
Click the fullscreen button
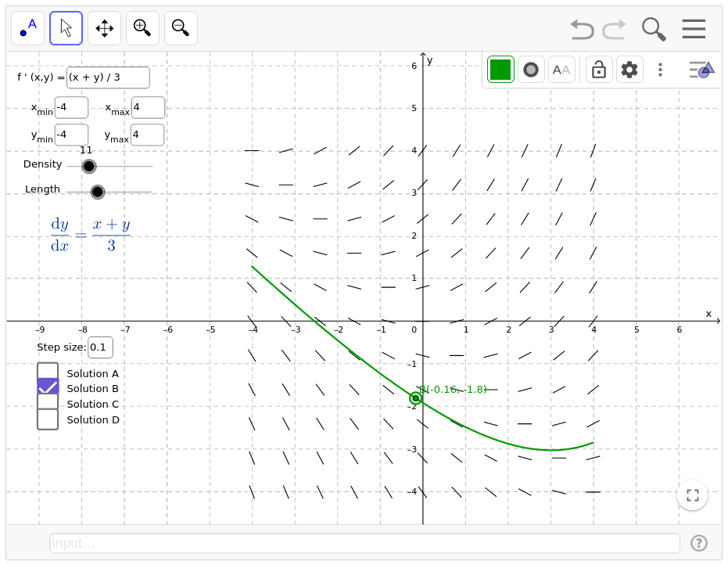coord(692,495)
